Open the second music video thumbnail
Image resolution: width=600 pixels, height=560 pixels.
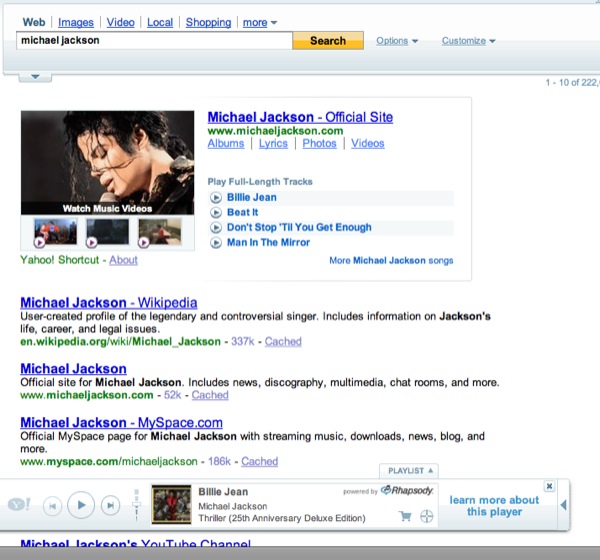pyautogui.click(x=108, y=232)
